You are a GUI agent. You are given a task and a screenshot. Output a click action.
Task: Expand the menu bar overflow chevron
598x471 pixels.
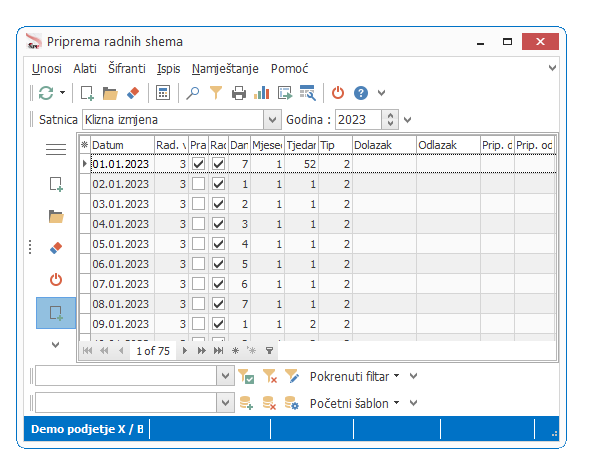click(552, 68)
